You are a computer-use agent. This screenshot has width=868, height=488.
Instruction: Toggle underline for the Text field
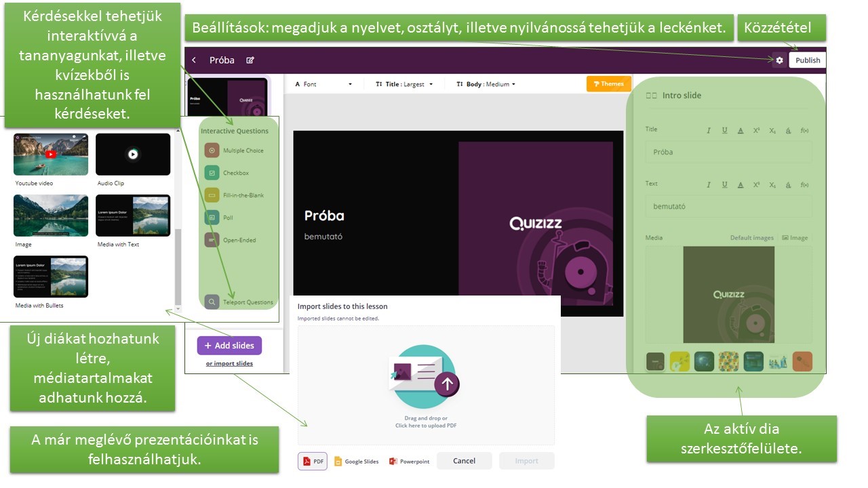tap(724, 184)
